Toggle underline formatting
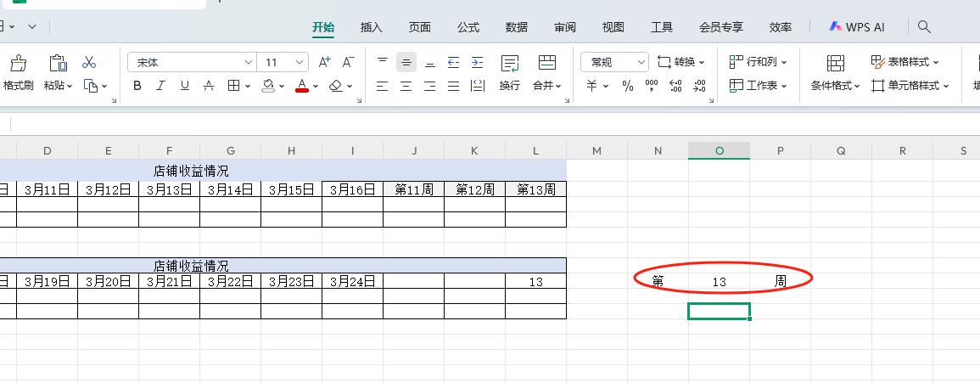The image size is (980, 383). pos(184,86)
